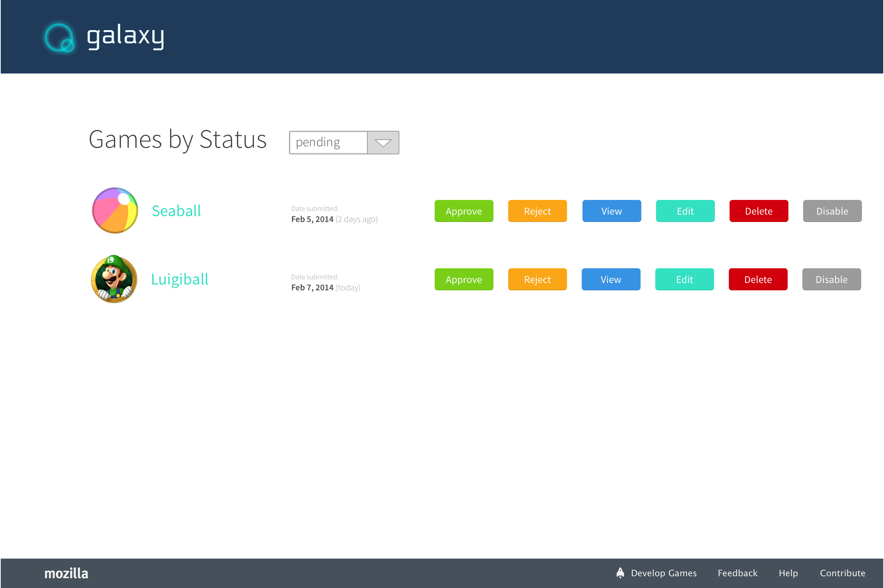Approve the Seaball game
The height and width of the screenshot is (588, 884).
pyautogui.click(x=463, y=211)
